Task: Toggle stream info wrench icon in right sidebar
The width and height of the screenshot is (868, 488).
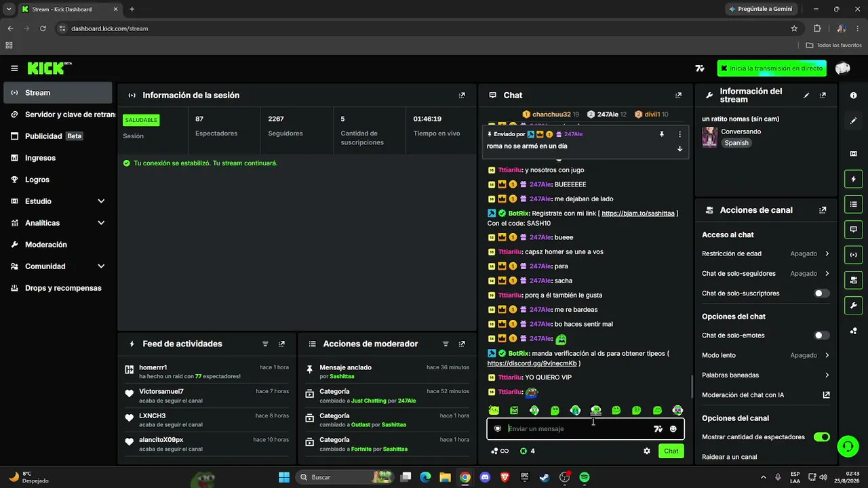Action: tap(853, 305)
